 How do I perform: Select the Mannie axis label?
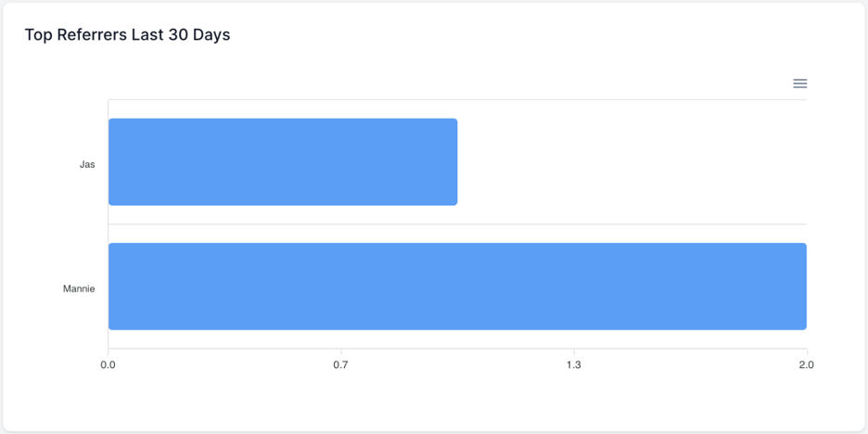pos(79,288)
